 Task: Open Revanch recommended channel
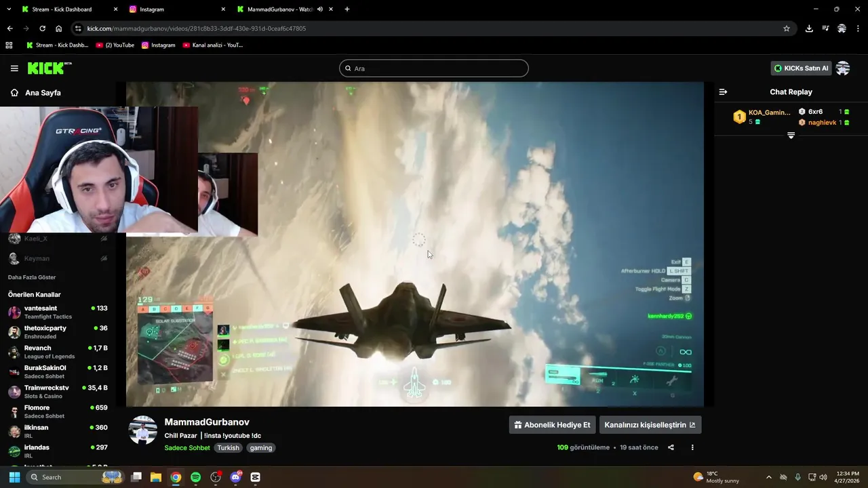(58, 352)
